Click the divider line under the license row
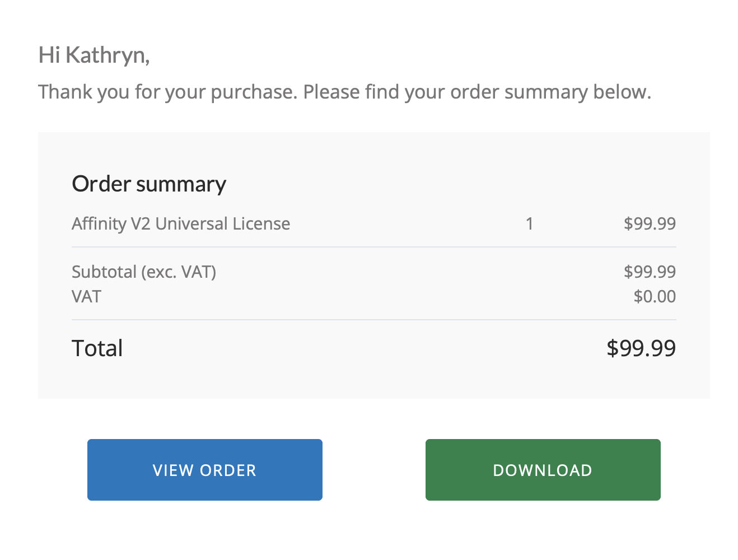The height and width of the screenshot is (560, 738). (374, 247)
